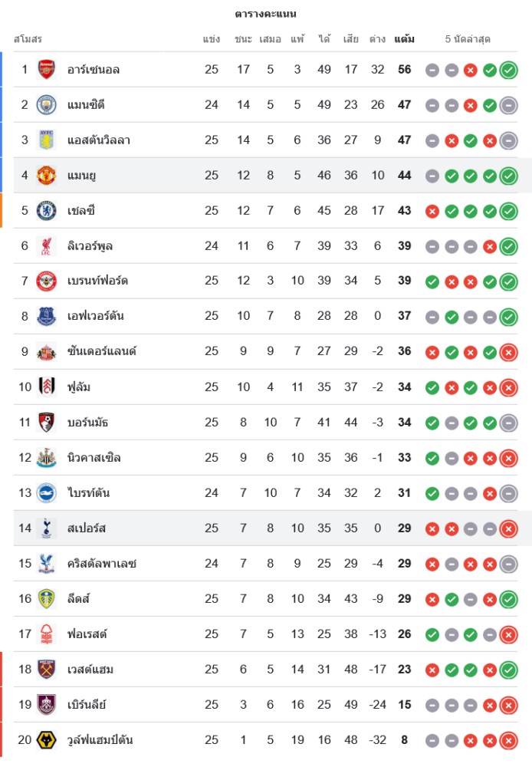The height and width of the screenshot is (767, 532).
Task: Open the ไบรท์ตัน team page
Action: point(88,492)
